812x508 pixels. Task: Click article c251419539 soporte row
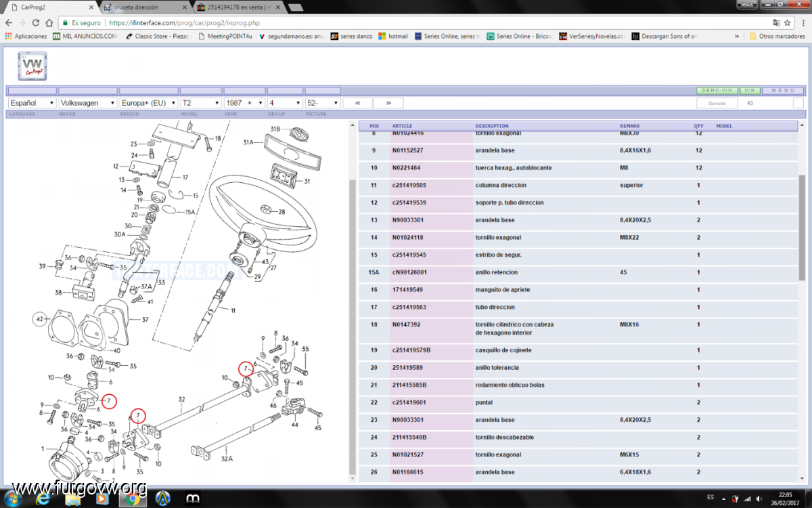[580, 203]
